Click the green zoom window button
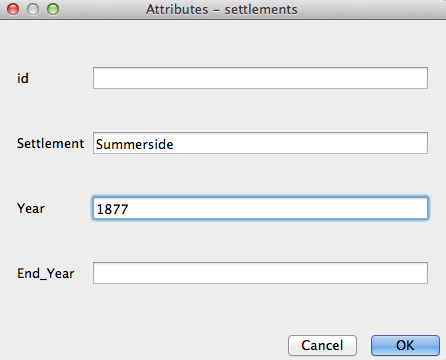446x360 pixels. coord(53,9)
